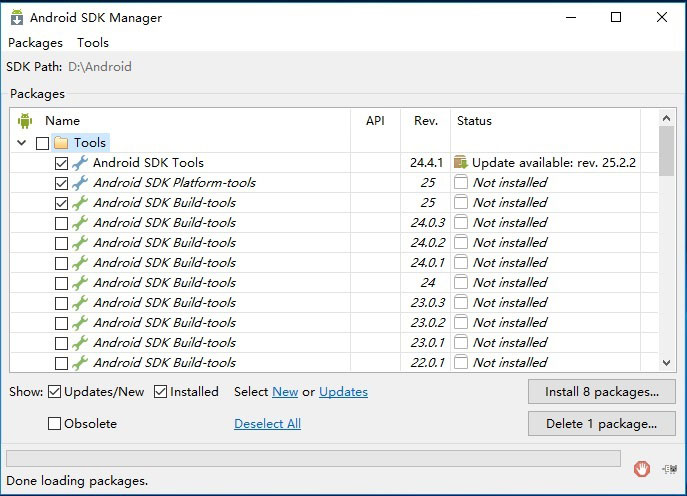Click the wrench icon beside Android SDK Tools
Screen dimensions: 687x496
point(80,163)
